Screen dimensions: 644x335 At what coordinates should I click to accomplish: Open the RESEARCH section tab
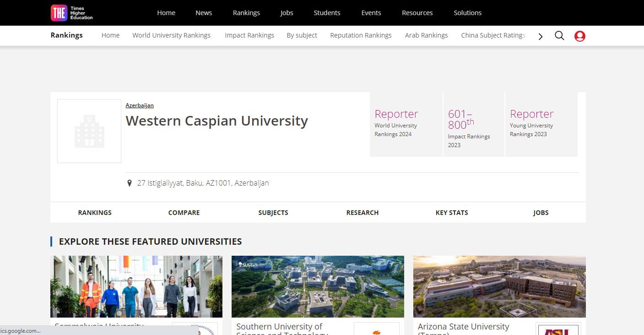362,213
